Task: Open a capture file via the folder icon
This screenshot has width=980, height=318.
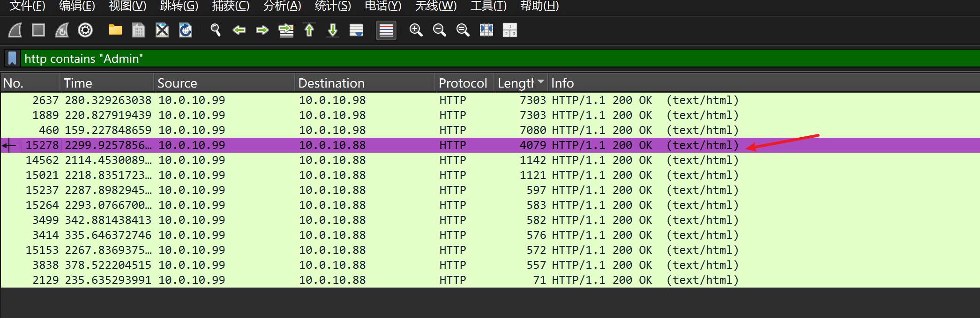Action: pos(115,30)
